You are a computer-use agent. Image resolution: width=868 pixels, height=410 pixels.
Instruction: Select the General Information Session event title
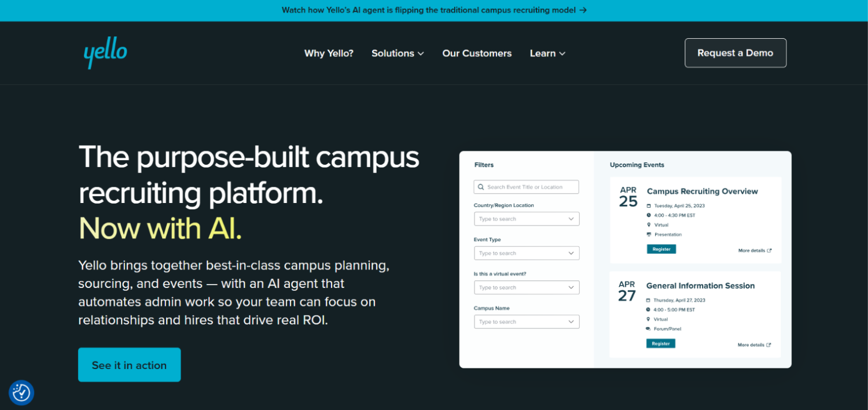(x=700, y=286)
